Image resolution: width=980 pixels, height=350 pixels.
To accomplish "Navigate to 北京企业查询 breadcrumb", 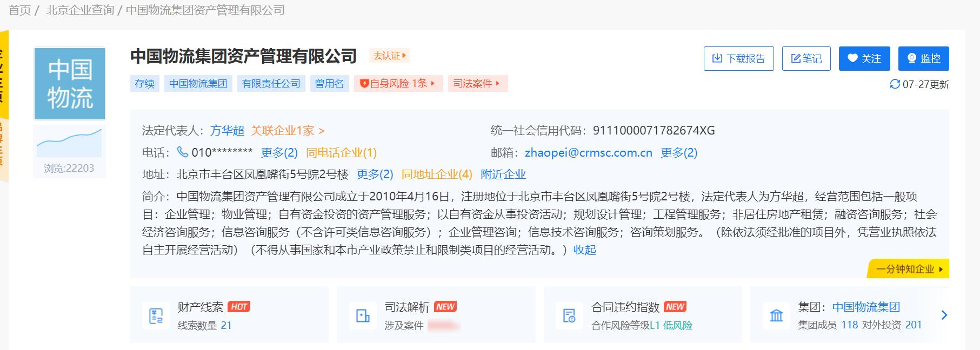I will click(80, 10).
